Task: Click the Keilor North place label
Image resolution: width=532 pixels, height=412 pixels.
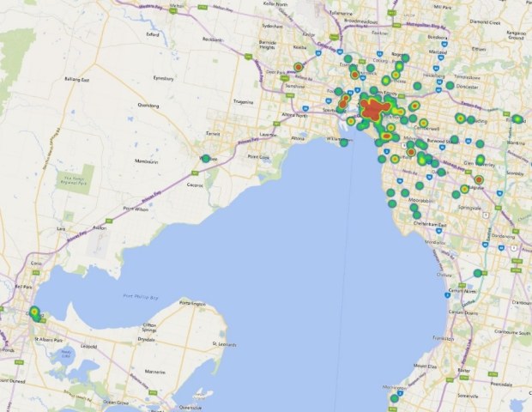Action: pos(275,4)
